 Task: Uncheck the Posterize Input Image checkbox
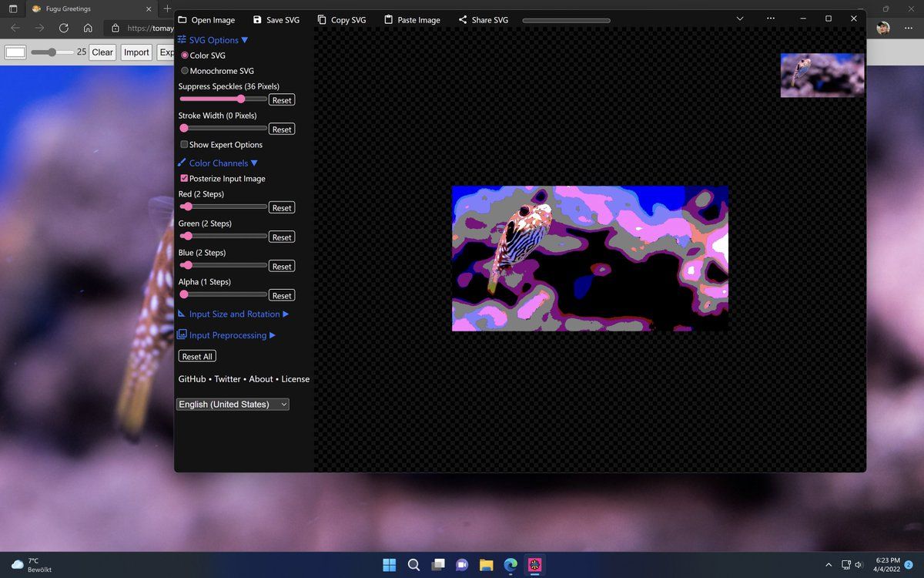pos(184,178)
